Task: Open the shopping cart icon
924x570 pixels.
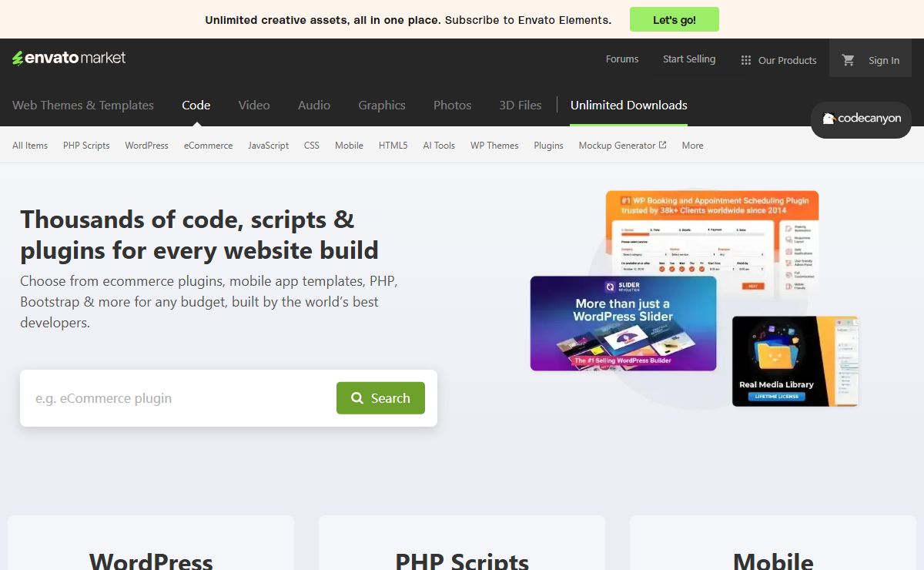Action: (849, 59)
